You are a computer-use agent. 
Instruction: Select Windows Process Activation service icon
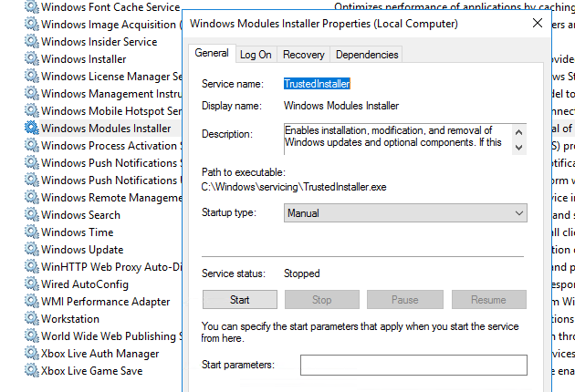pos(32,145)
